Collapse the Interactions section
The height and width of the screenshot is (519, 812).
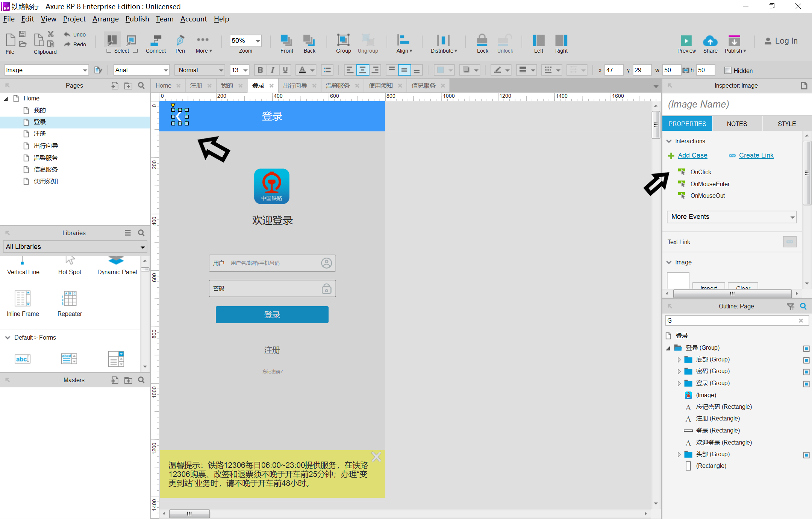pos(670,141)
